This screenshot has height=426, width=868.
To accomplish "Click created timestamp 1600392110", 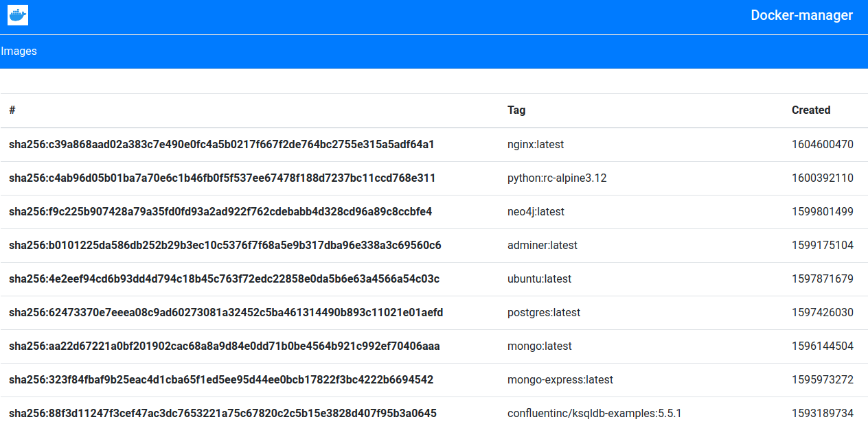I will pos(823,178).
